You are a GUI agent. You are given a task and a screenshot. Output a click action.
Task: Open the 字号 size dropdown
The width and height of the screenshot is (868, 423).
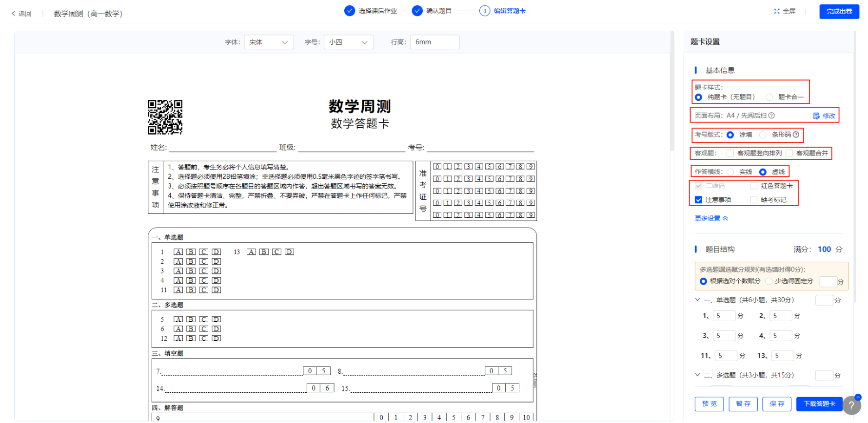point(348,42)
